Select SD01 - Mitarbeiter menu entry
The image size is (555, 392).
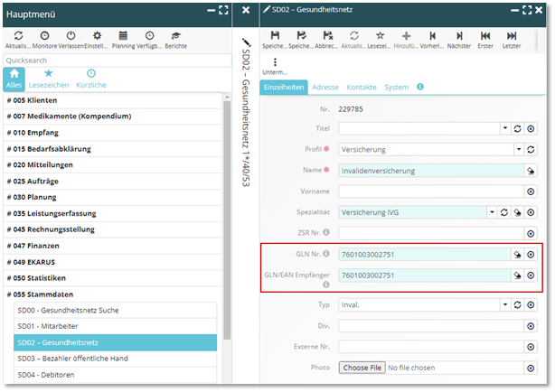pyautogui.click(x=115, y=326)
